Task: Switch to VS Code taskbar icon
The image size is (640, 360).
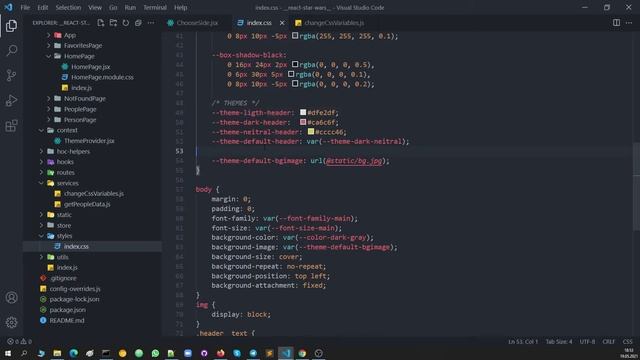Action: (x=286, y=353)
